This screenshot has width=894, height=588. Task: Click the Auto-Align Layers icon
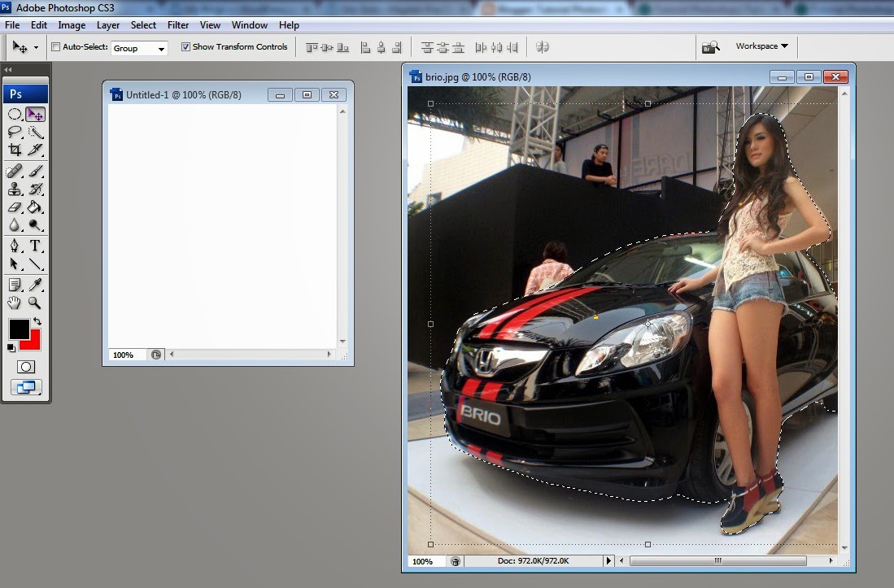click(x=543, y=46)
